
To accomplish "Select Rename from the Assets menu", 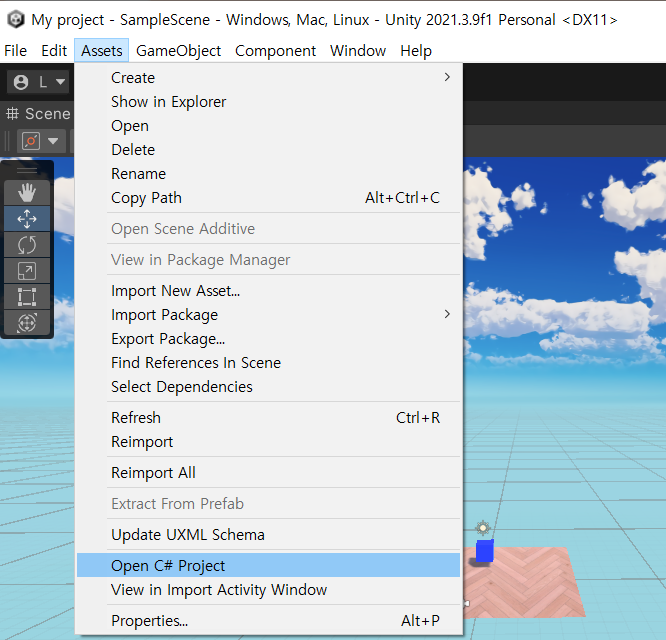I will (x=268, y=174).
